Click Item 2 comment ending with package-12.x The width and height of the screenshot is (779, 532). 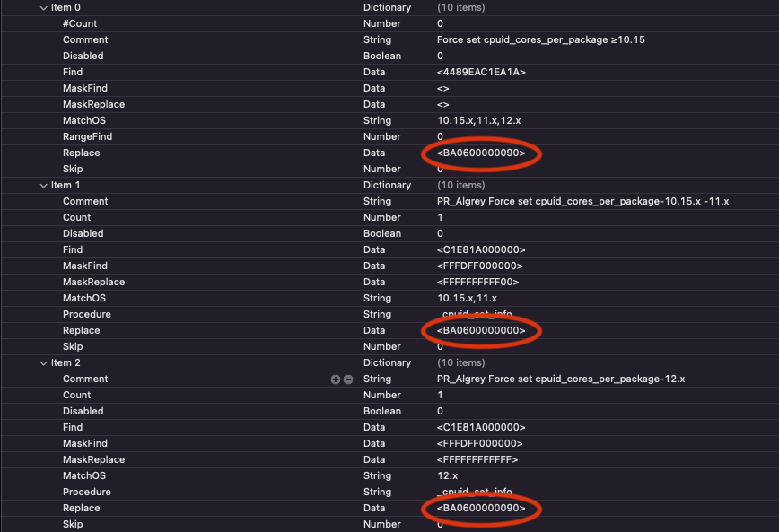(561, 379)
